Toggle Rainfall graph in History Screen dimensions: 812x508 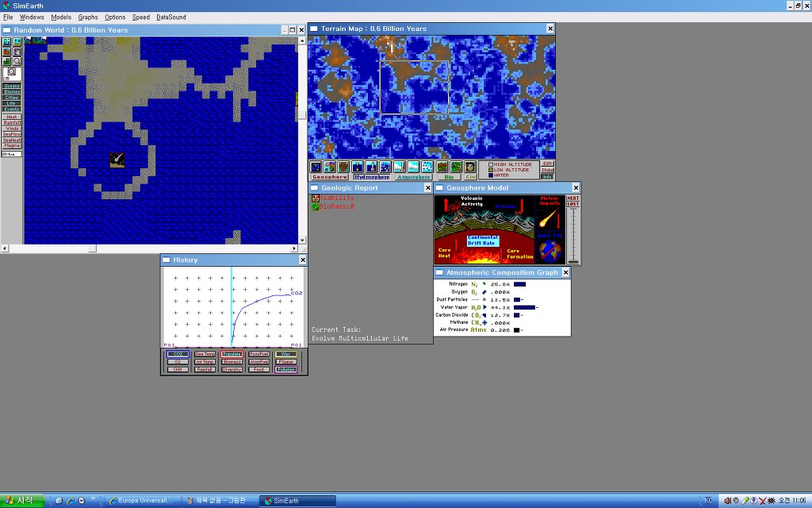click(205, 370)
